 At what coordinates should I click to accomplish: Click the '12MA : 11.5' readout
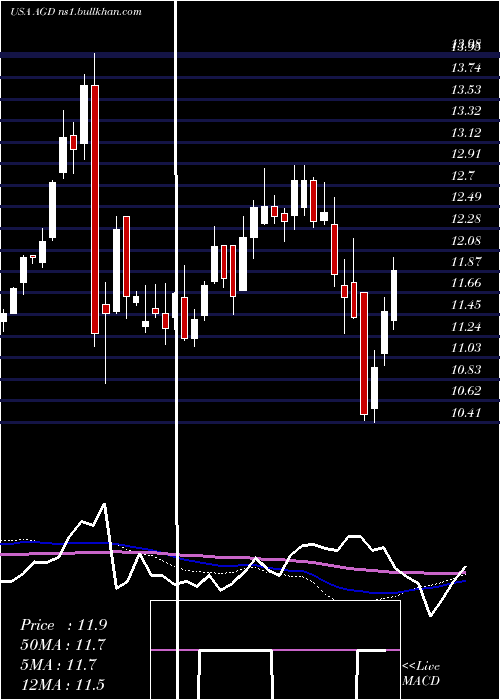pos(63,684)
